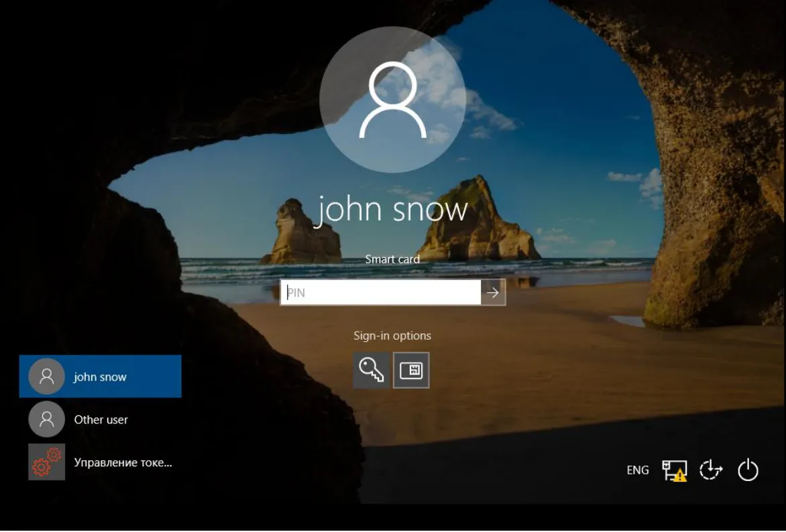Click the Other user avatar icon
Screen dimensions: 786x532
(47, 419)
